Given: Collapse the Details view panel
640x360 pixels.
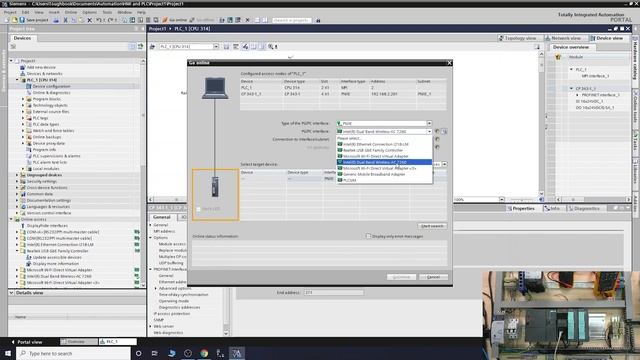Looking at the screenshot, I should pos(11,293).
